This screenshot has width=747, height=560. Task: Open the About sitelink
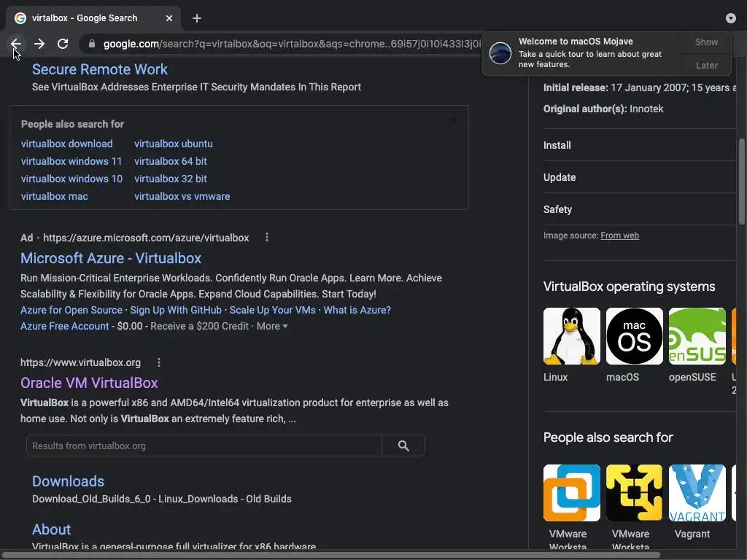pos(52,529)
